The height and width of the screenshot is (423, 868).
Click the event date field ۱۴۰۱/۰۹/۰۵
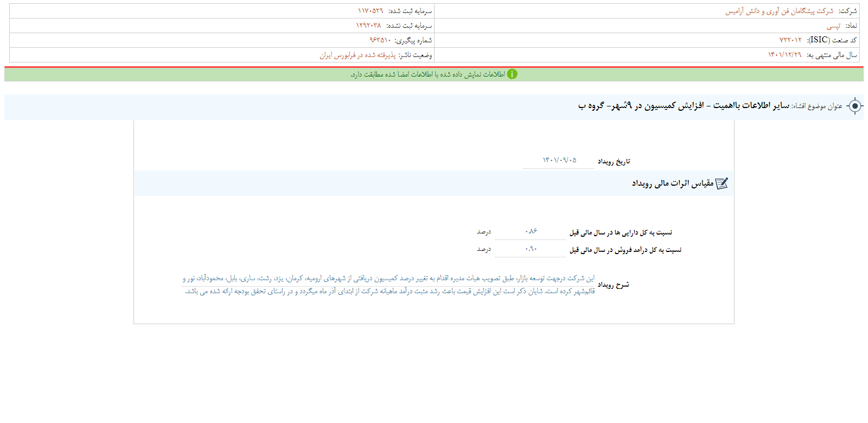[x=559, y=161]
